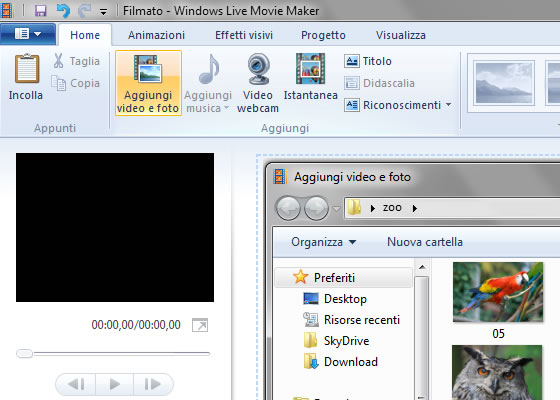
Task: Play the preview video
Action: tap(114, 384)
